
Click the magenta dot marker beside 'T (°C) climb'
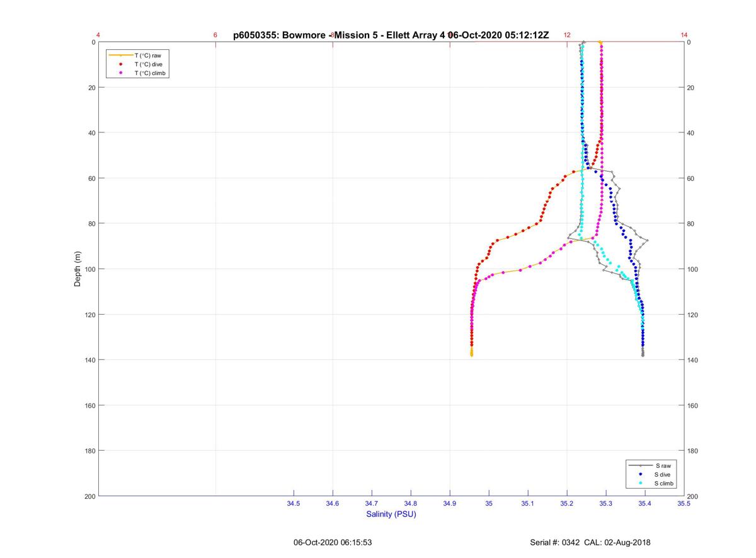coord(120,73)
